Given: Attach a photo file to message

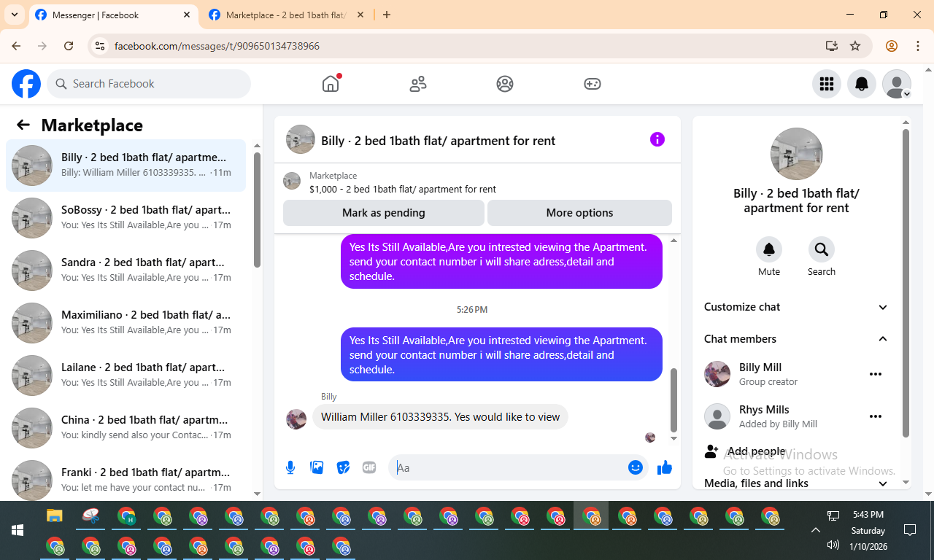Looking at the screenshot, I should click(317, 467).
